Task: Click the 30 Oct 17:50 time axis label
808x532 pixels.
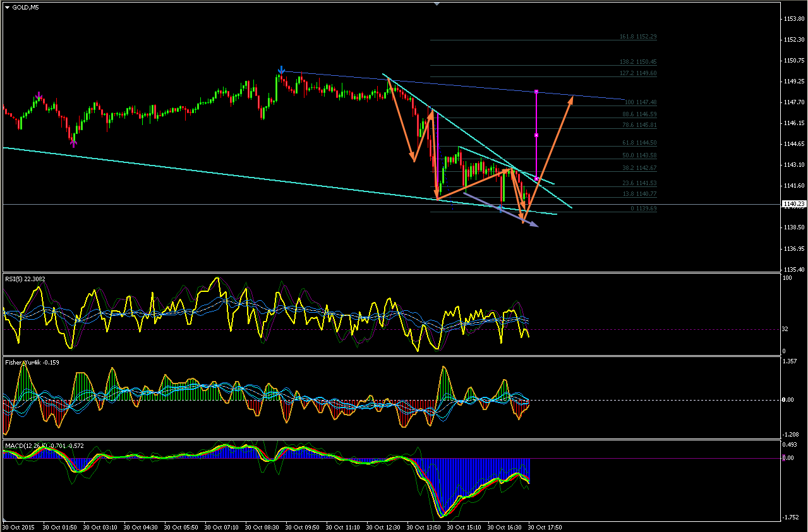Action: point(546,526)
